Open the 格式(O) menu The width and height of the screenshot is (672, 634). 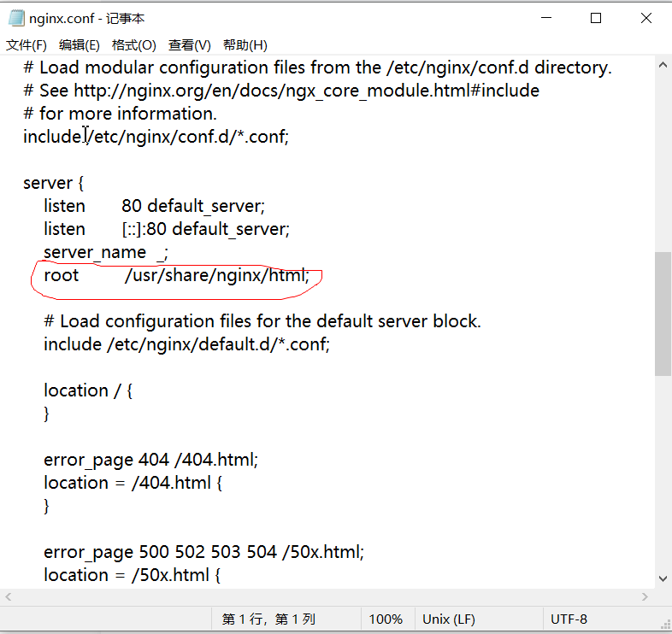(133, 45)
